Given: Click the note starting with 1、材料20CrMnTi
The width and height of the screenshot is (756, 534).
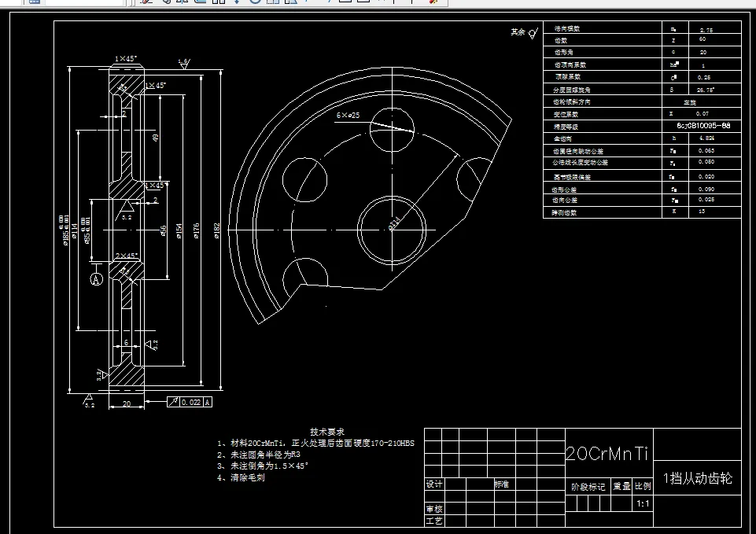Looking at the screenshot, I should (315, 443).
